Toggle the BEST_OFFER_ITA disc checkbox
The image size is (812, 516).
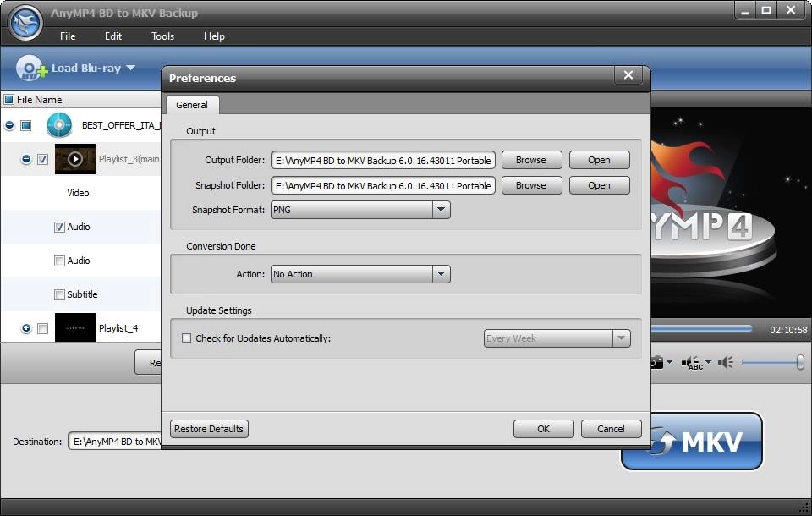coord(26,125)
